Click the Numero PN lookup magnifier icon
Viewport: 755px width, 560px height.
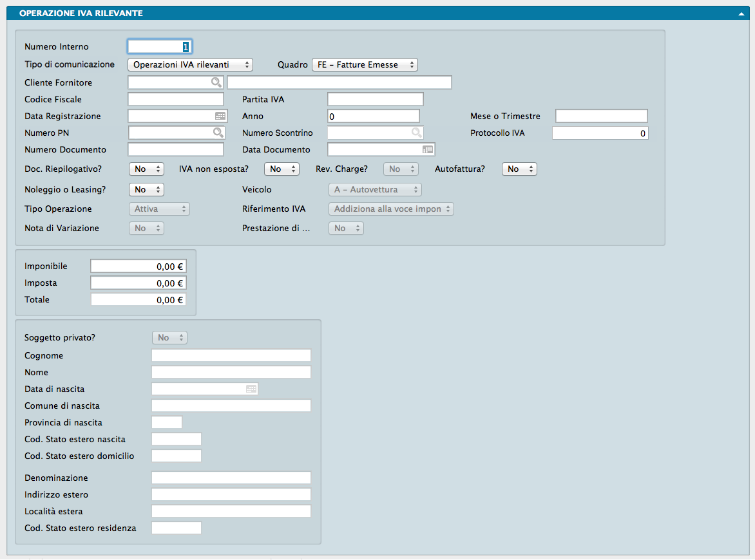coord(218,133)
